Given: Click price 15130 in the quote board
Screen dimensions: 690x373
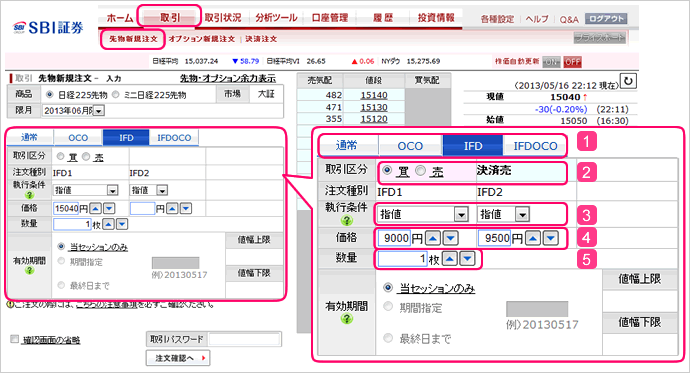Looking at the screenshot, I should pyautogui.click(x=374, y=107).
